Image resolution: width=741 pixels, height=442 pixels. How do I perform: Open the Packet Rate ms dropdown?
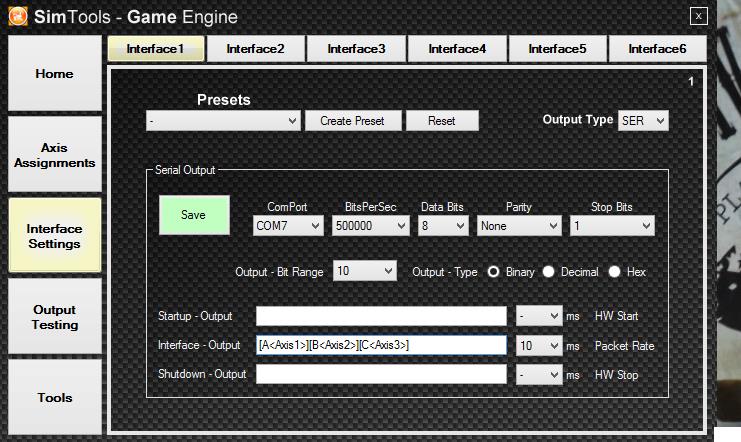pos(539,346)
